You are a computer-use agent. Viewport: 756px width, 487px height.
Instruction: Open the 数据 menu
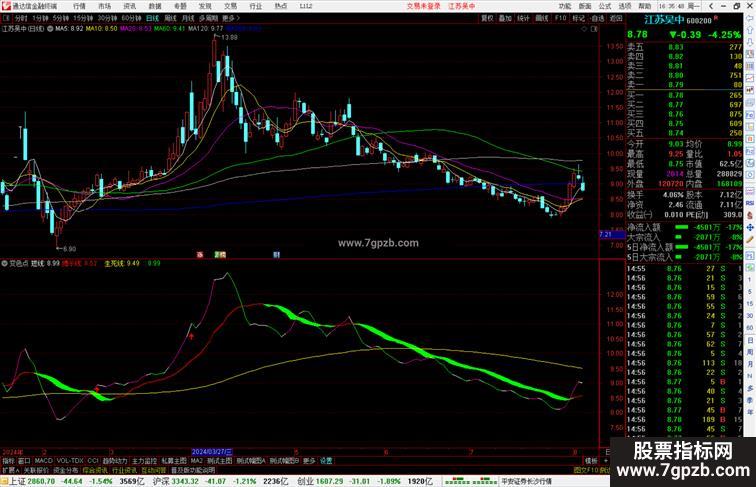(x=155, y=6)
